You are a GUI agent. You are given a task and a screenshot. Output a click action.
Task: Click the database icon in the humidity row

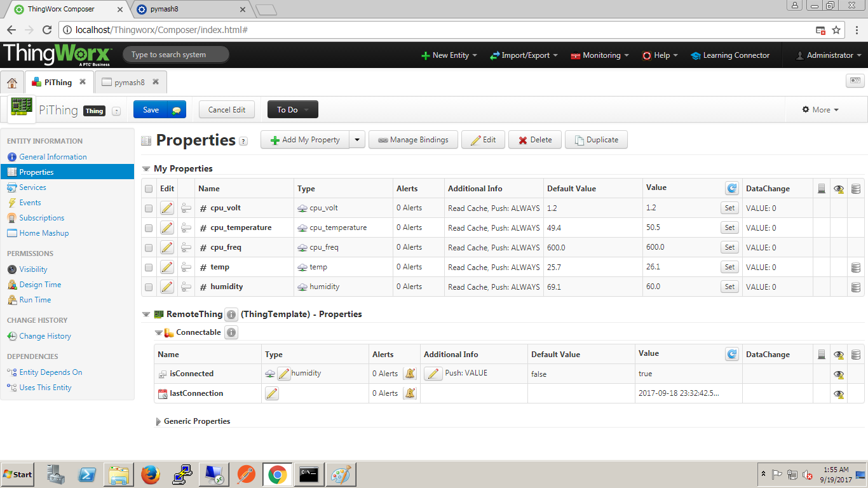[856, 287]
